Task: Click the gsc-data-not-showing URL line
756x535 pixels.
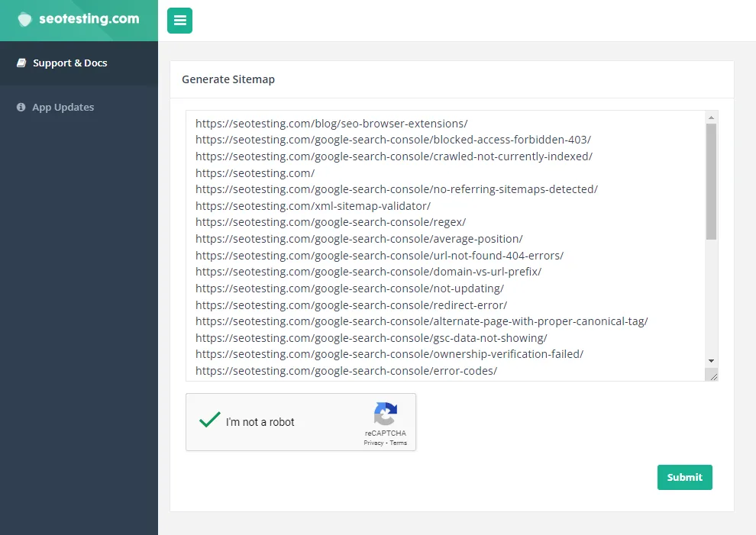Action: 371,338
